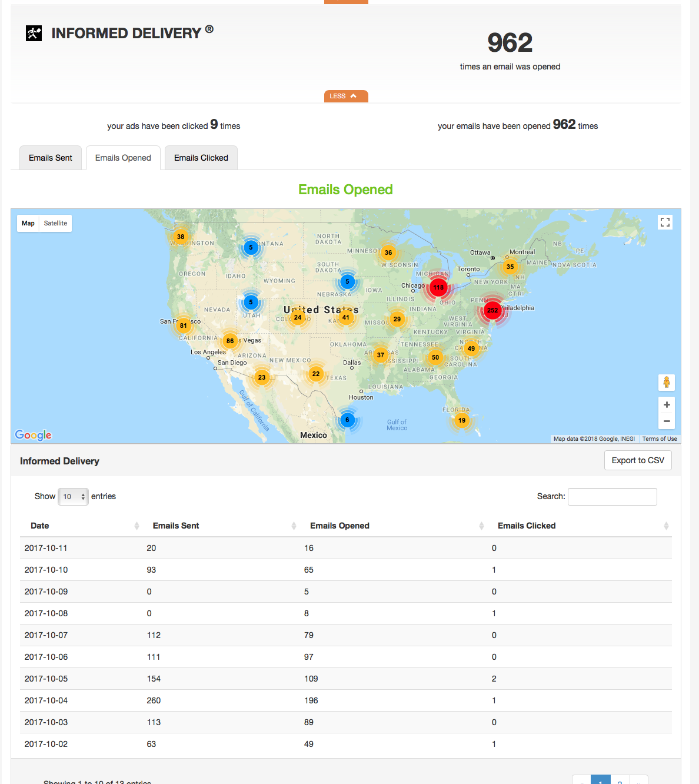Open the 36 cluster marker near Minnesota

point(388,253)
